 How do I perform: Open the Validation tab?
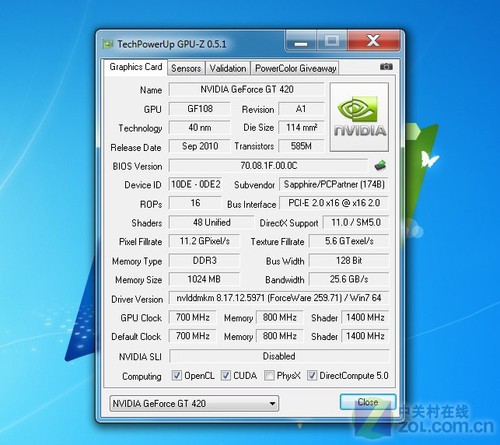[x=228, y=68]
